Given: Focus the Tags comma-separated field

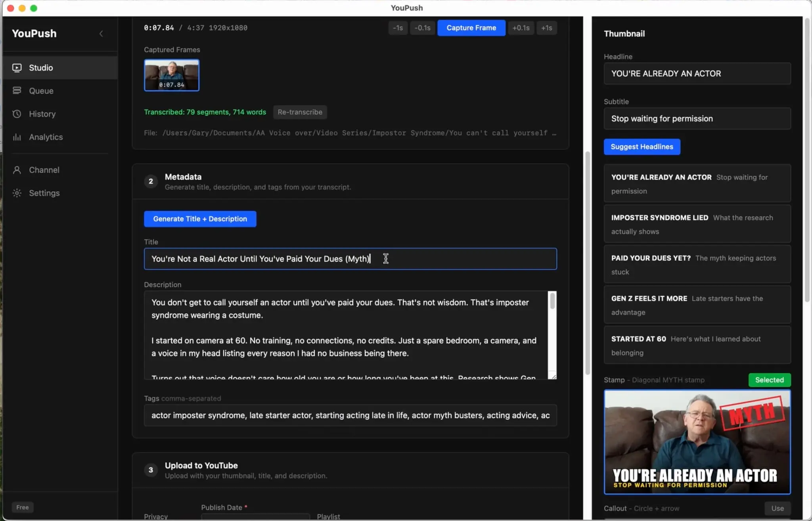Looking at the screenshot, I should coord(350,415).
